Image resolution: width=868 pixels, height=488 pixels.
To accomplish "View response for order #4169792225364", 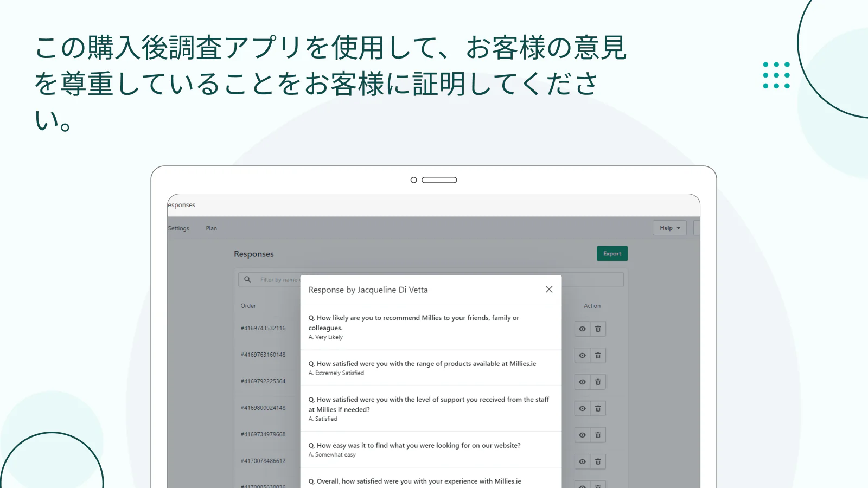I will click(582, 382).
